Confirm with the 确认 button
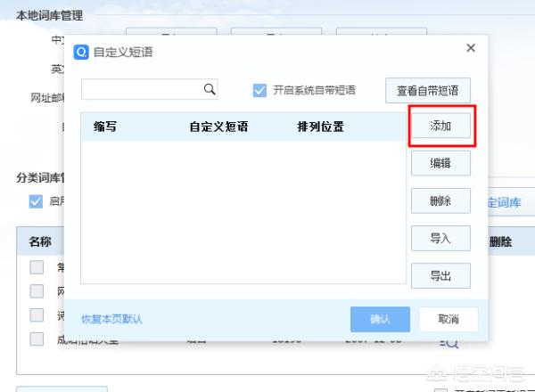535x392 pixels. [380, 319]
